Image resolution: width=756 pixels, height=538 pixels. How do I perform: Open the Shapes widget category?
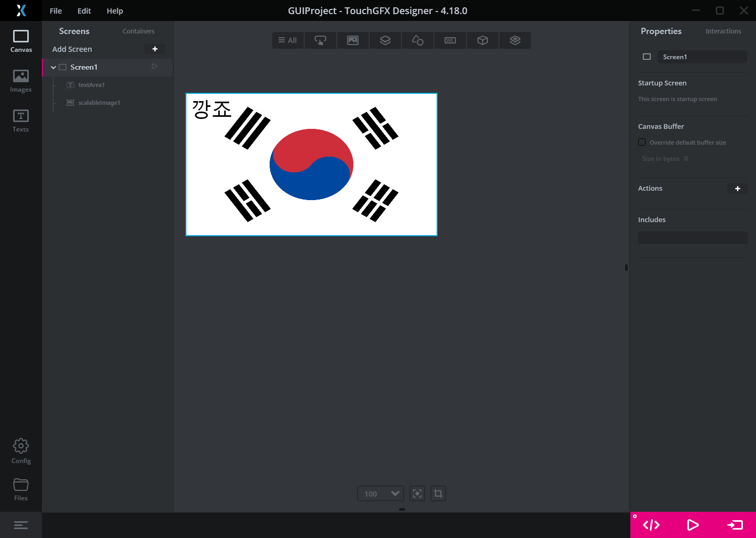click(x=418, y=40)
